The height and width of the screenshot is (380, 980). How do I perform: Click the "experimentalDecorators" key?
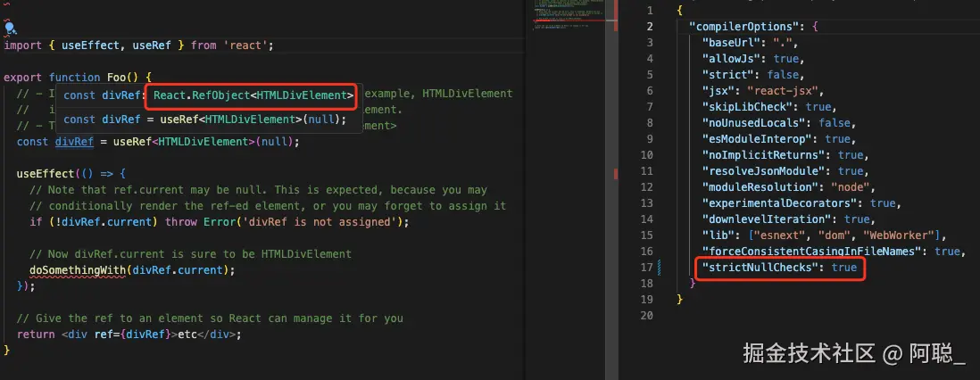[779, 203]
